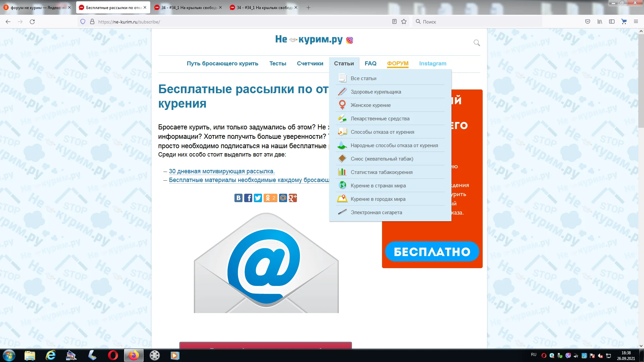Open Viber from the system tray

[568, 356]
